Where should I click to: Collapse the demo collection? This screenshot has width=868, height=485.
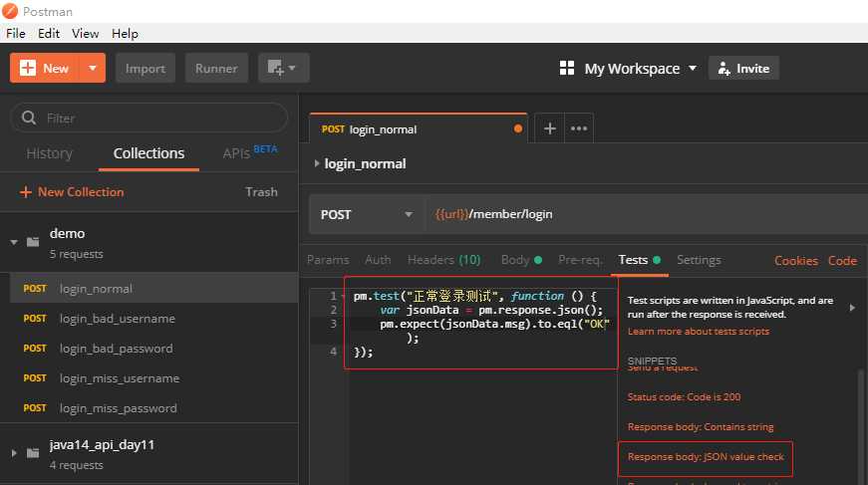coord(14,242)
